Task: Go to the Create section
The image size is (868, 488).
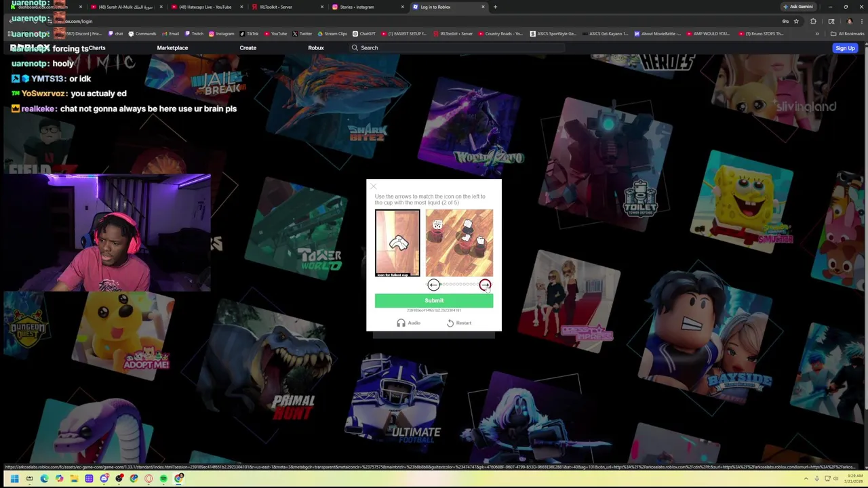Action: [x=248, y=47]
